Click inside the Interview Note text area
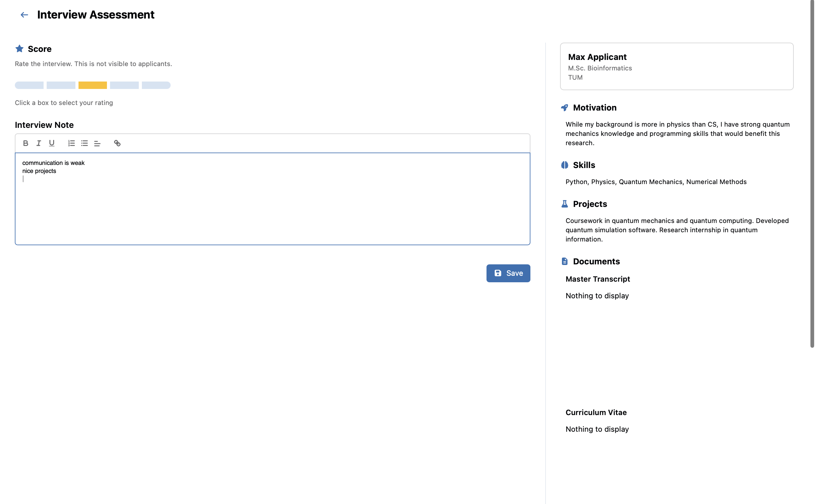Viewport: 816px width, 504px height. click(x=272, y=198)
